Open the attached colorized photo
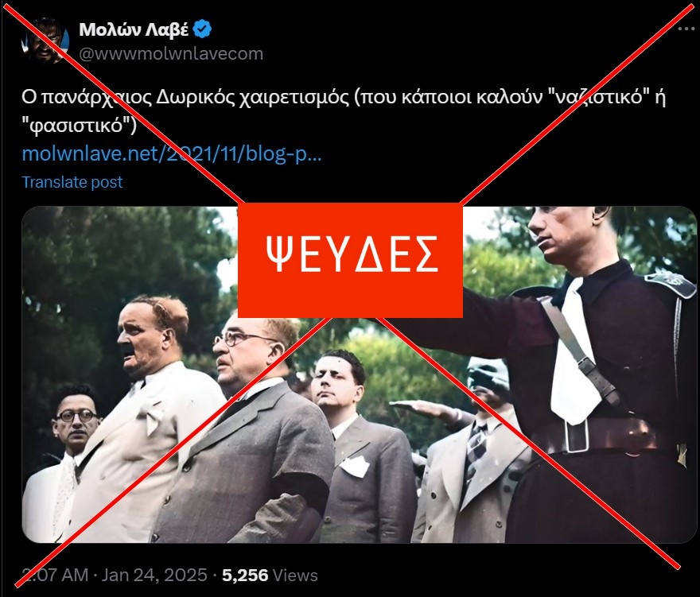The height and width of the screenshot is (597, 700). 359,374
